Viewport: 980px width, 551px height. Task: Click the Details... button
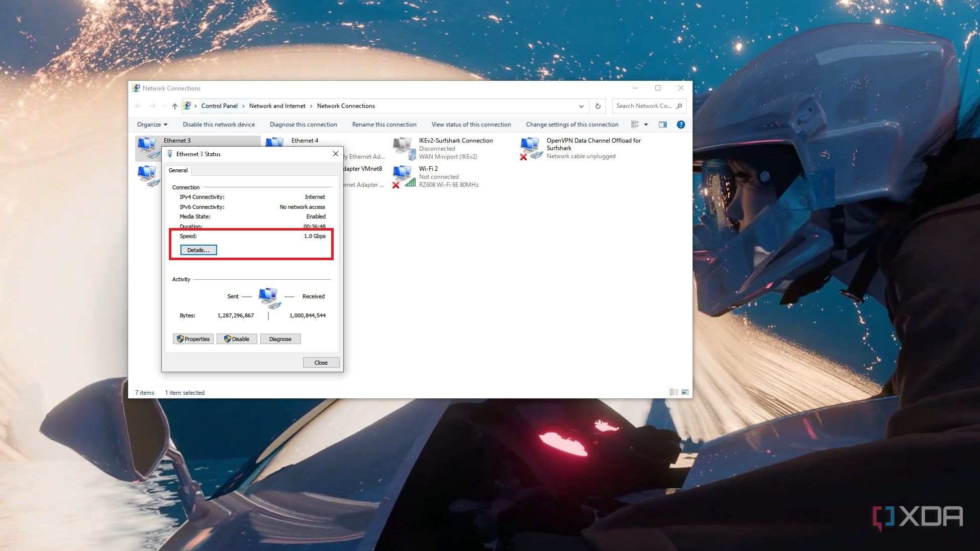199,250
